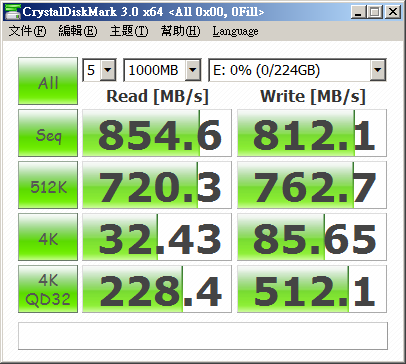Open the 主題(T) menu

coord(129,31)
